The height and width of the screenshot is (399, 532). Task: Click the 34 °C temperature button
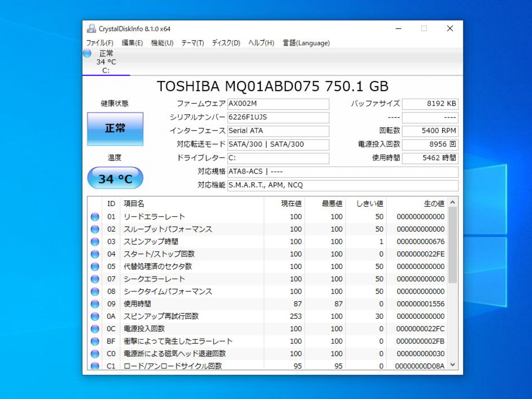click(x=115, y=178)
